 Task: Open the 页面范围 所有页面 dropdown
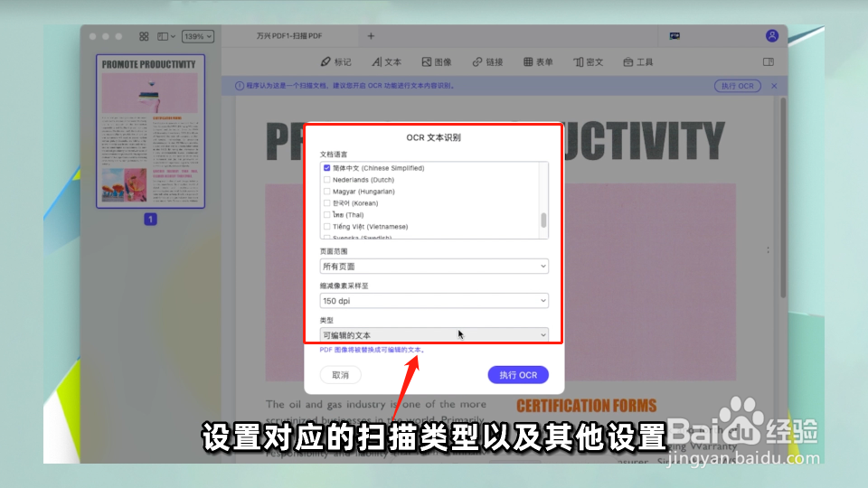pos(434,266)
